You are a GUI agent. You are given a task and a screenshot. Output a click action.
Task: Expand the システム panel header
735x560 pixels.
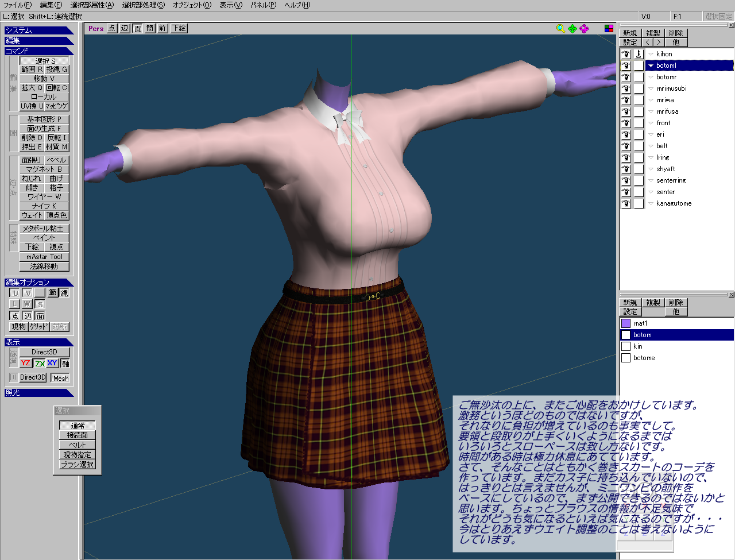click(38, 30)
